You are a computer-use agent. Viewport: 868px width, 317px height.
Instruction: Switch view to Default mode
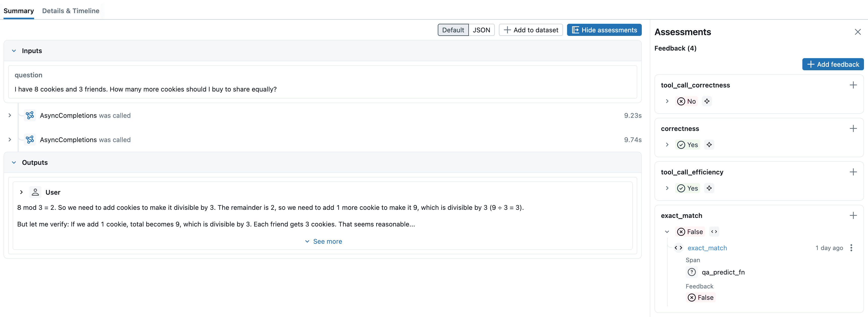tap(453, 30)
